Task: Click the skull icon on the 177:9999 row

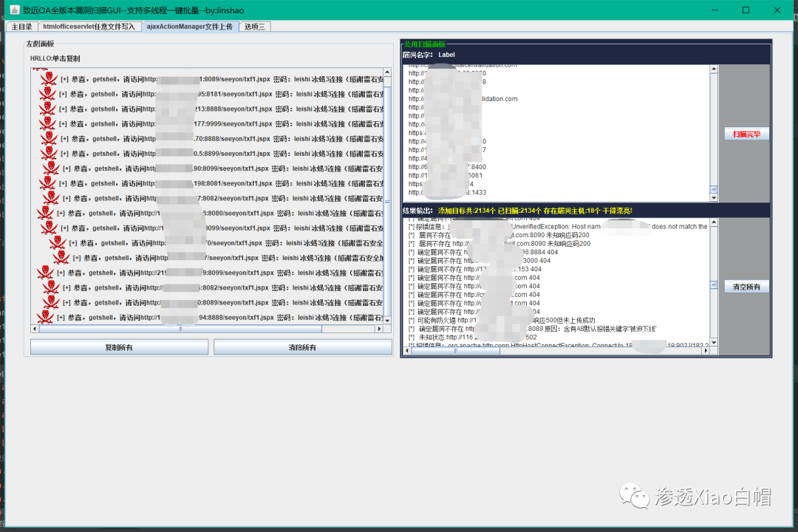Action: pos(47,123)
